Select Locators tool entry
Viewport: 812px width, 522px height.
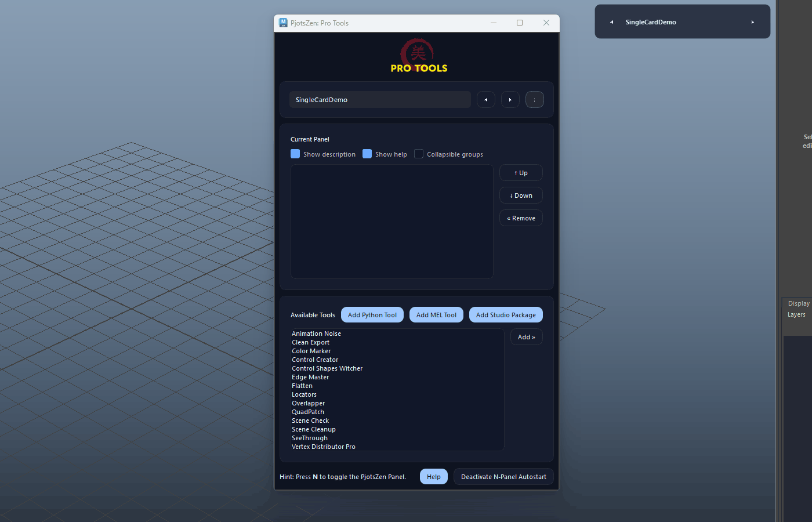[x=304, y=394]
